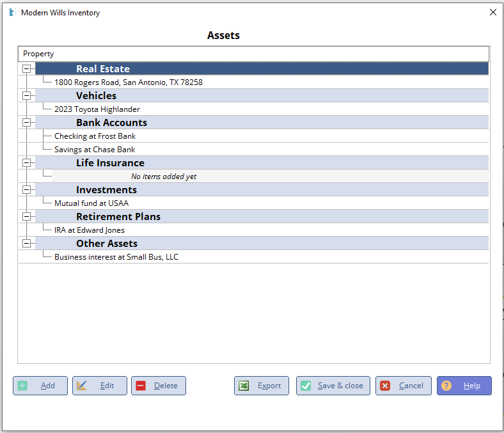Click the Excel Export icon

tap(244, 386)
